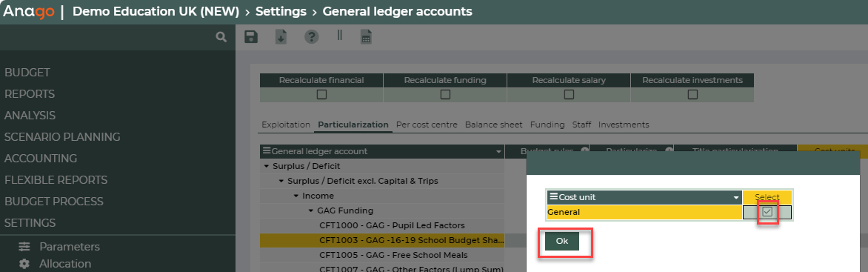Click the Cost unit column menu icon
The height and width of the screenshot is (272, 868).
(553, 197)
